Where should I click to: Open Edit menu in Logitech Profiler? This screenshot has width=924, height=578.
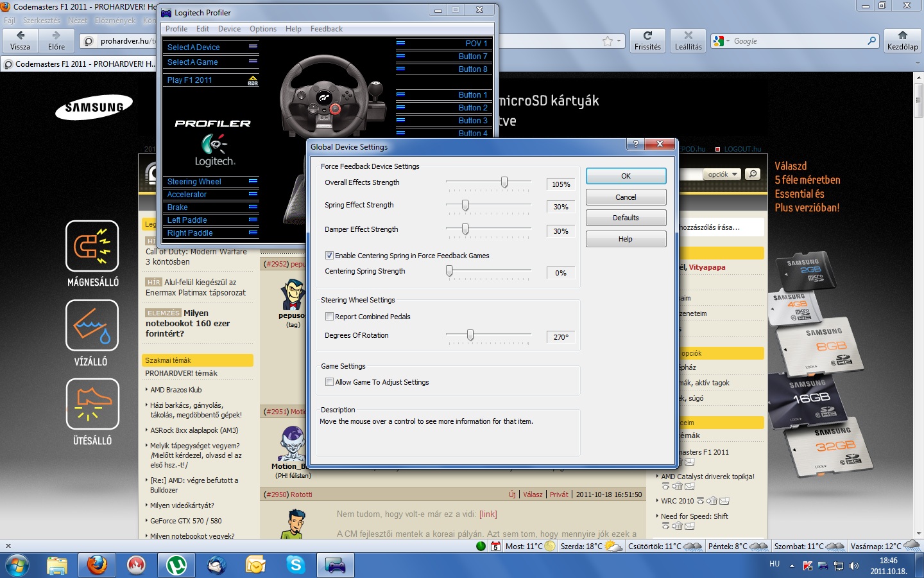203,29
